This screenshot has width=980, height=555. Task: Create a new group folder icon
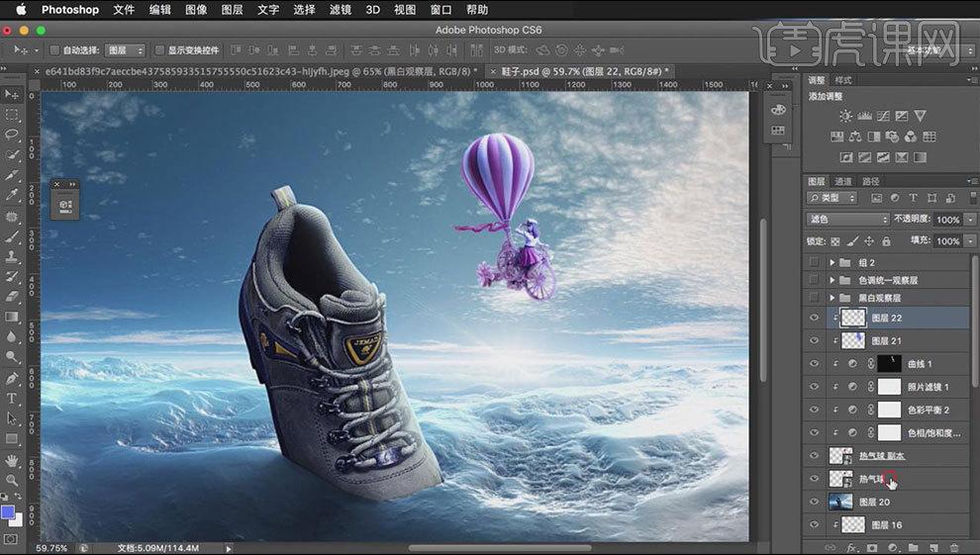[913, 547]
